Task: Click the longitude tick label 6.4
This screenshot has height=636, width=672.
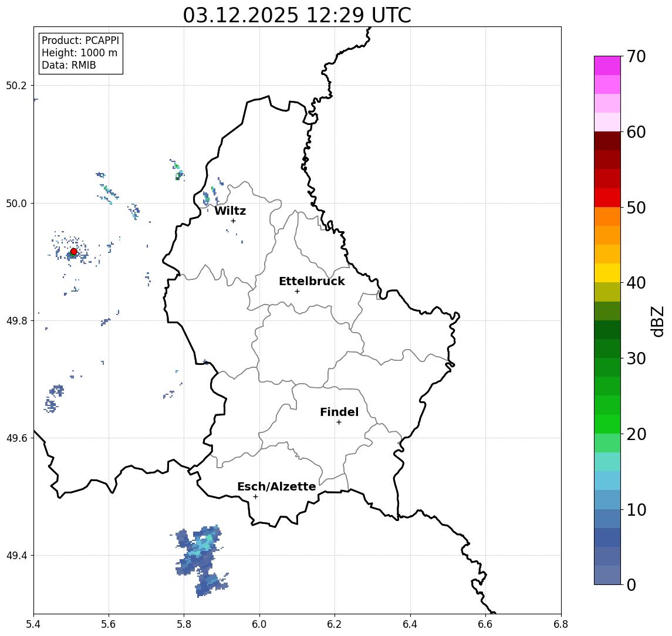Action: (410, 624)
